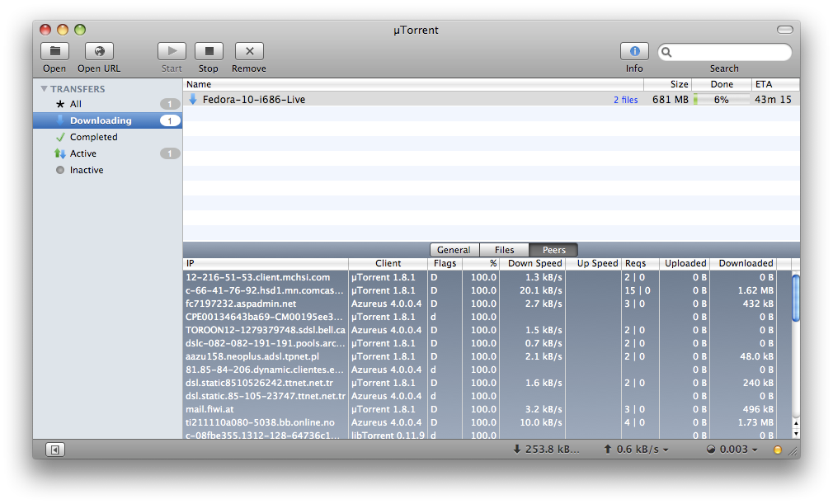Open the 2 files link
This screenshot has height=504, width=833.
pyautogui.click(x=626, y=100)
